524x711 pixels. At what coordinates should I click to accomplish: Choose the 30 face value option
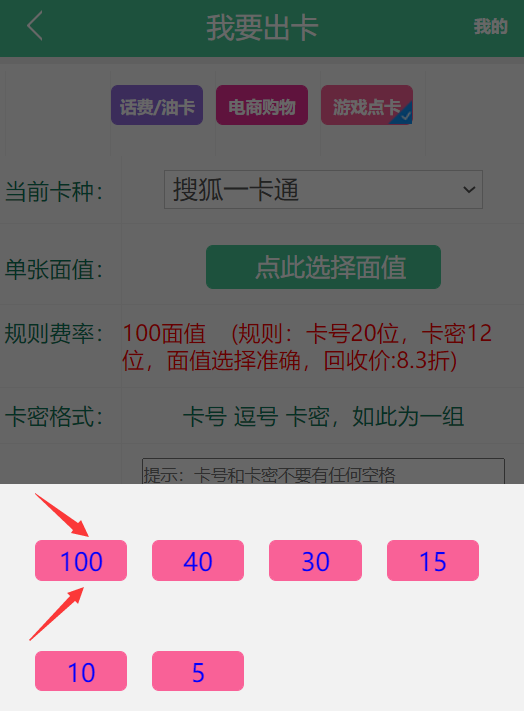[x=315, y=560]
